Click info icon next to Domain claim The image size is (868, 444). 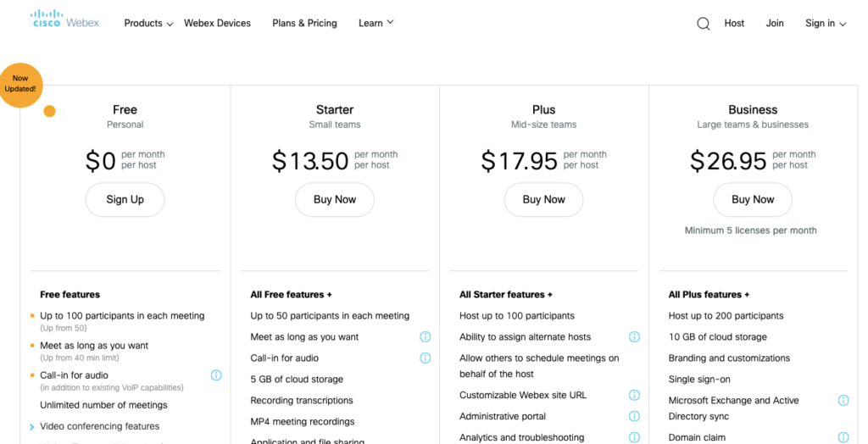coord(843,438)
